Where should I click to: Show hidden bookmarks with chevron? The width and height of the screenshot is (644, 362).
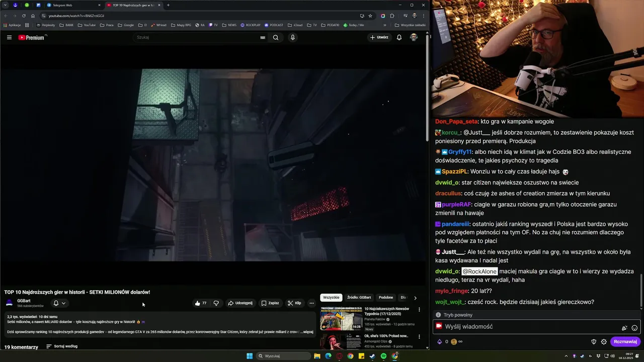[385, 25]
